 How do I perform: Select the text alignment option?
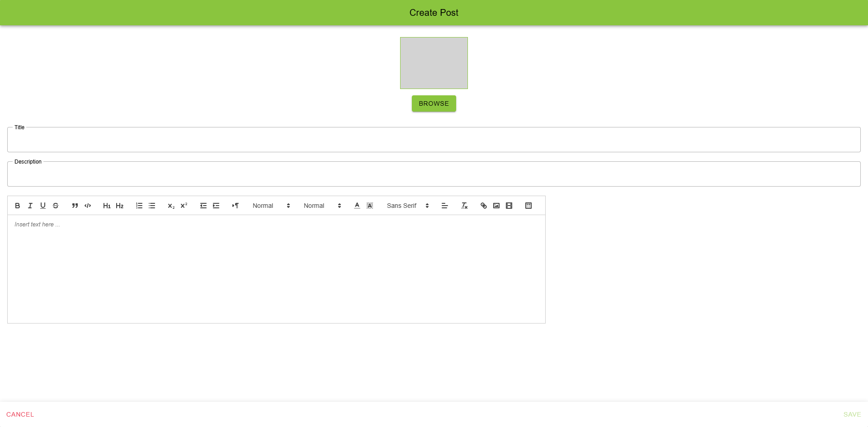444,206
